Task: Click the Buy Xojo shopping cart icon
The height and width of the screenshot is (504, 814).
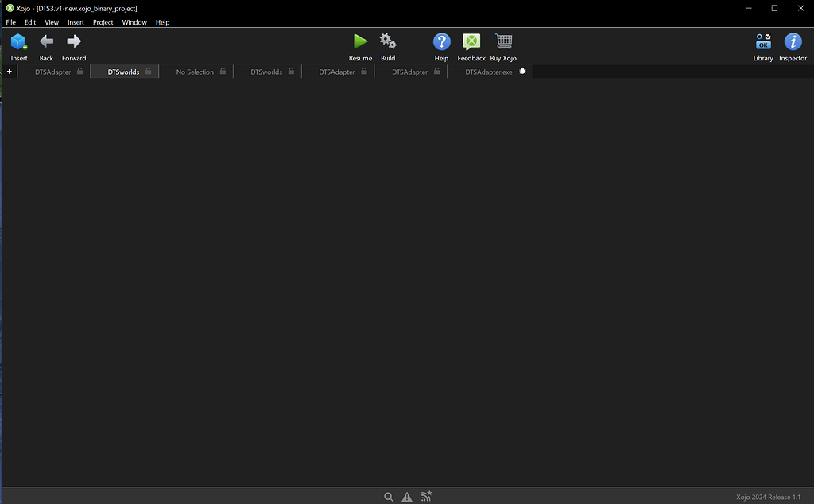Action: coord(503,40)
